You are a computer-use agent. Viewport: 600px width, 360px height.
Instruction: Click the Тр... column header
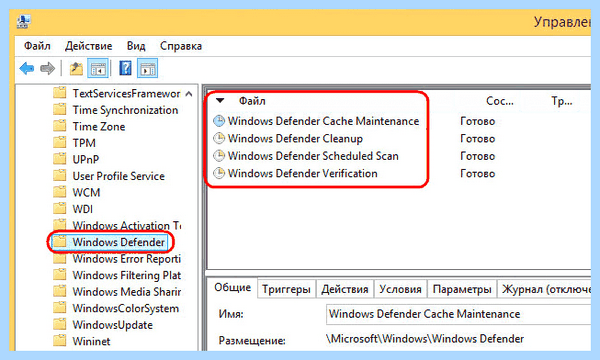(x=561, y=101)
